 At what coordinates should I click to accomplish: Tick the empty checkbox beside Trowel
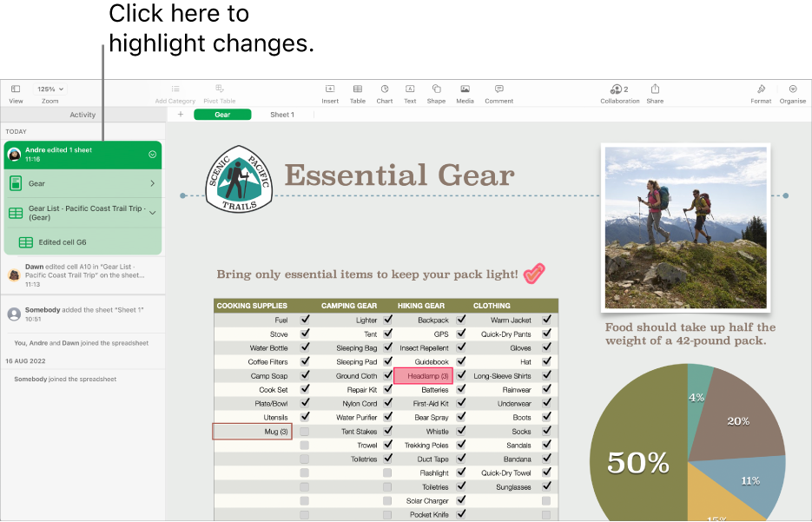[307, 446]
